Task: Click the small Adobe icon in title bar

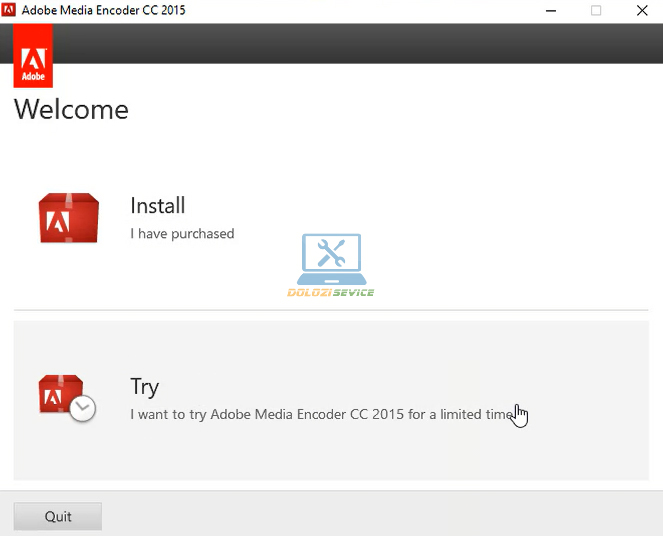Action: click(x=11, y=11)
